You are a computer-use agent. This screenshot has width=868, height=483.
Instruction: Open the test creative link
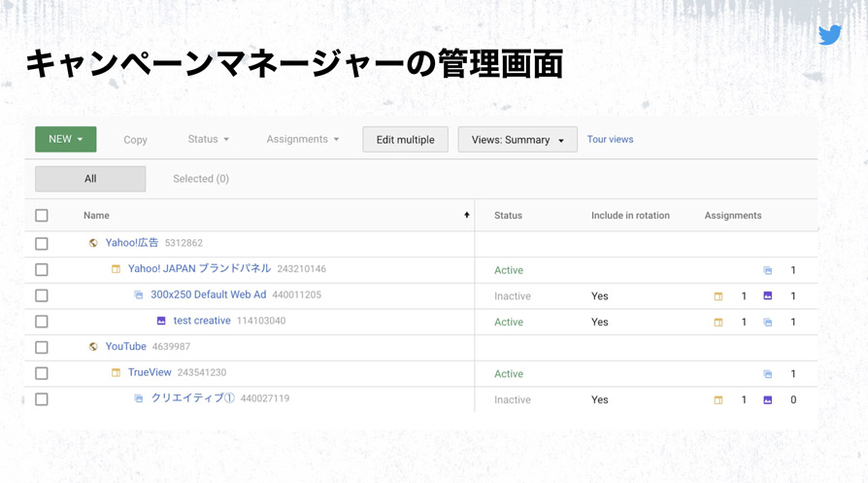(202, 321)
